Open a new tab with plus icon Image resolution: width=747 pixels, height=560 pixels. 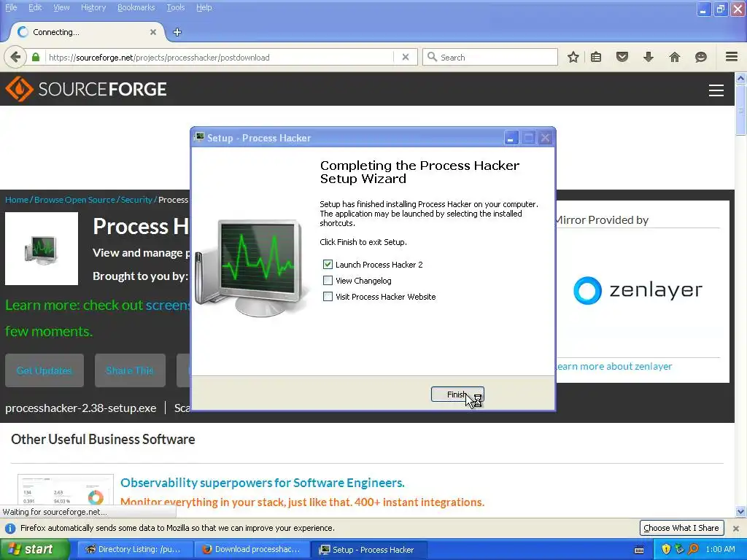pyautogui.click(x=177, y=32)
